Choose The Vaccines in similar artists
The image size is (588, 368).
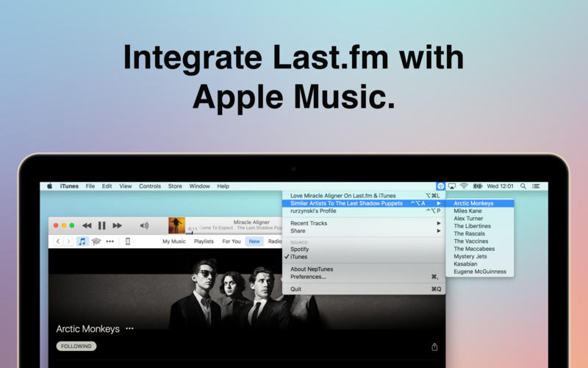[x=480, y=241]
